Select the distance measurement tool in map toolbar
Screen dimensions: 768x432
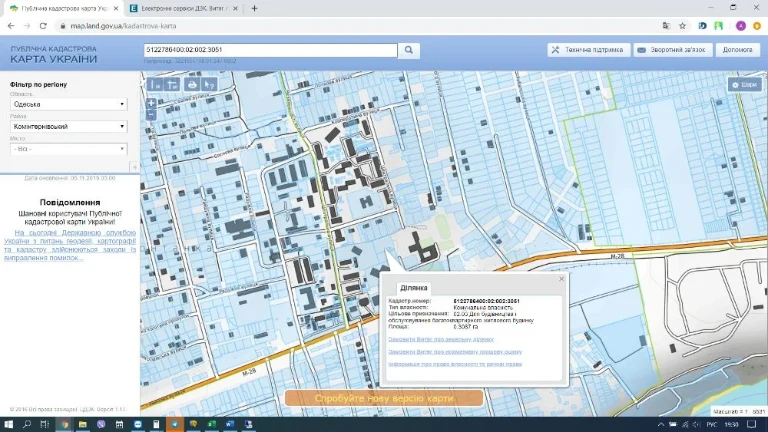[155, 85]
